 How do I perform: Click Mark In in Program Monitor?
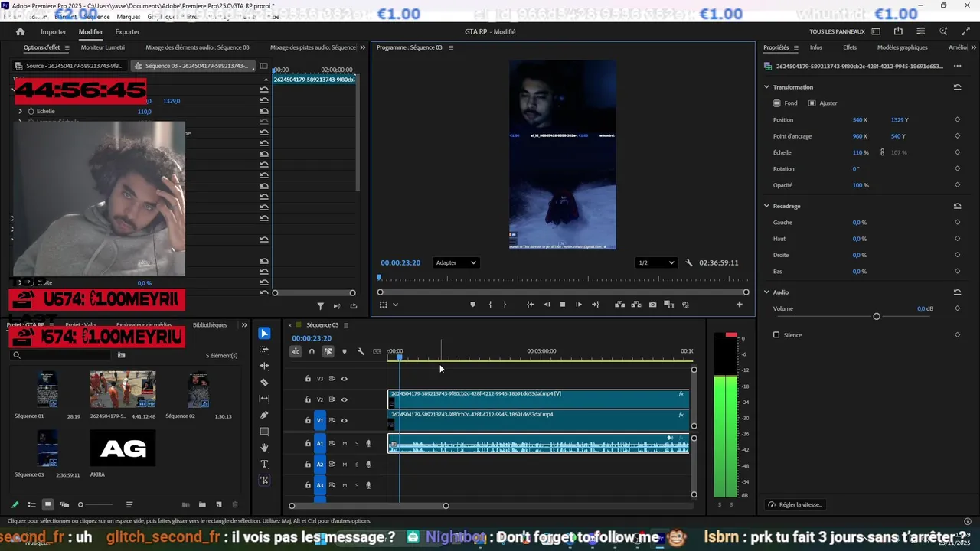(x=490, y=304)
